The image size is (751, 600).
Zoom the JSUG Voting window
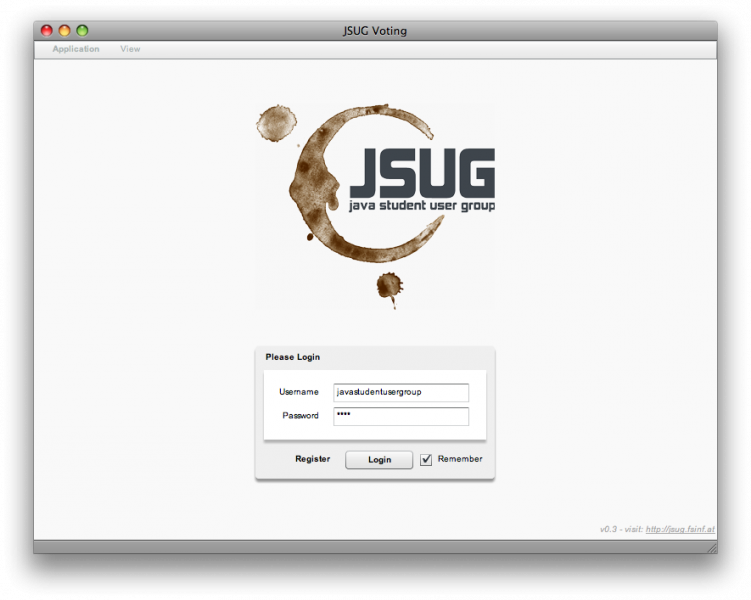point(82,31)
